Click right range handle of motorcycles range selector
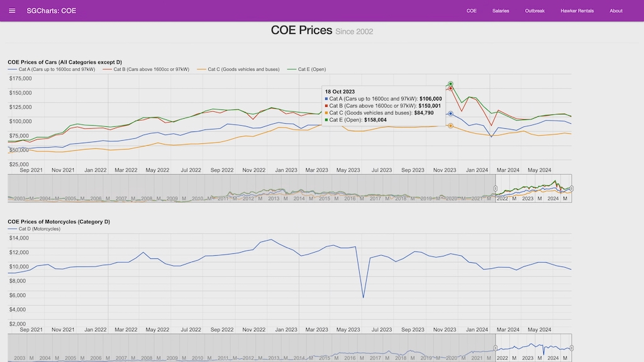The width and height of the screenshot is (644, 362). [x=572, y=348]
